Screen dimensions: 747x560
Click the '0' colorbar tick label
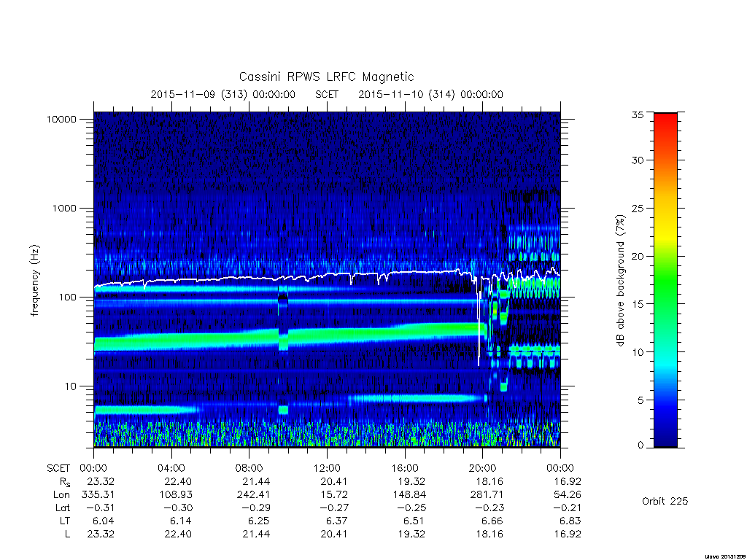click(x=640, y=446)
